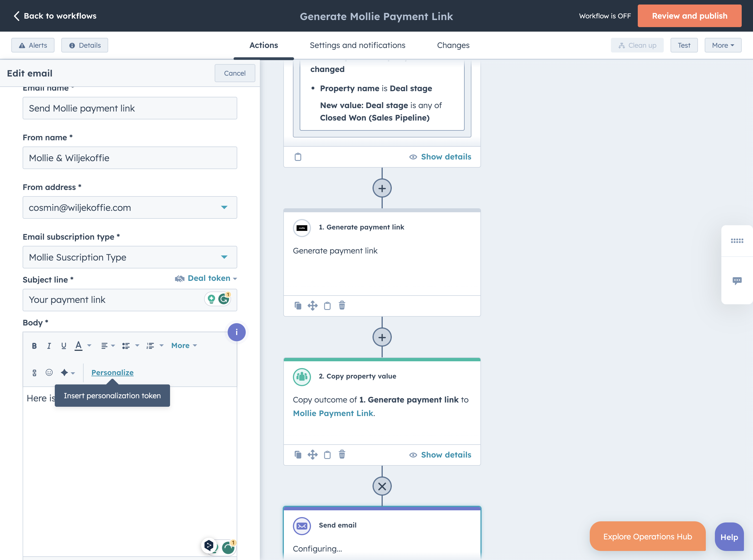753x560 pixels.
Task: Click the Test button
Action: (x=684, y=45)
